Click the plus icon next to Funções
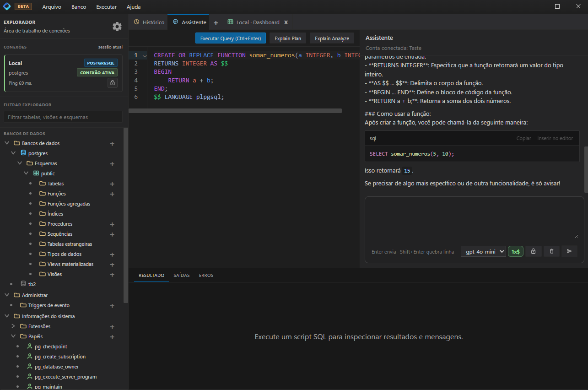Image resolution: width=588 pixels, height=390 pixels. pos(112,194)
